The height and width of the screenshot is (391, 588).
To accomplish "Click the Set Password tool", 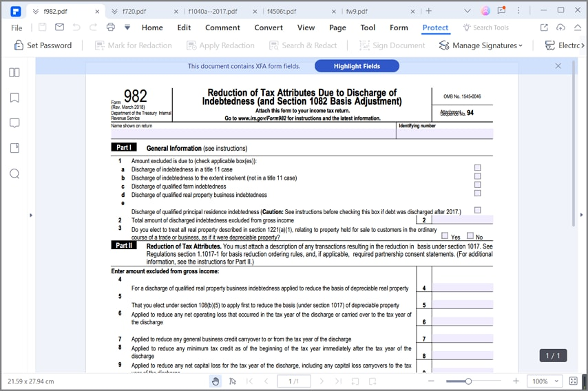I will click(43, 45).
